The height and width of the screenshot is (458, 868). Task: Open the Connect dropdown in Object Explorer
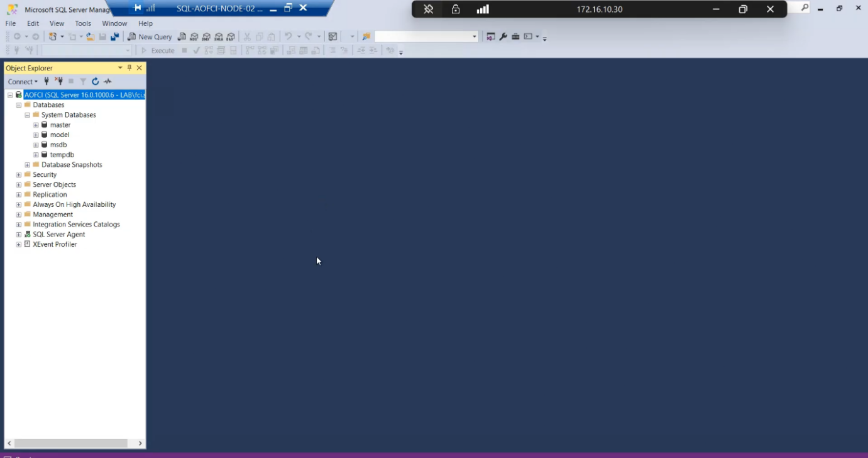(23, 81)
